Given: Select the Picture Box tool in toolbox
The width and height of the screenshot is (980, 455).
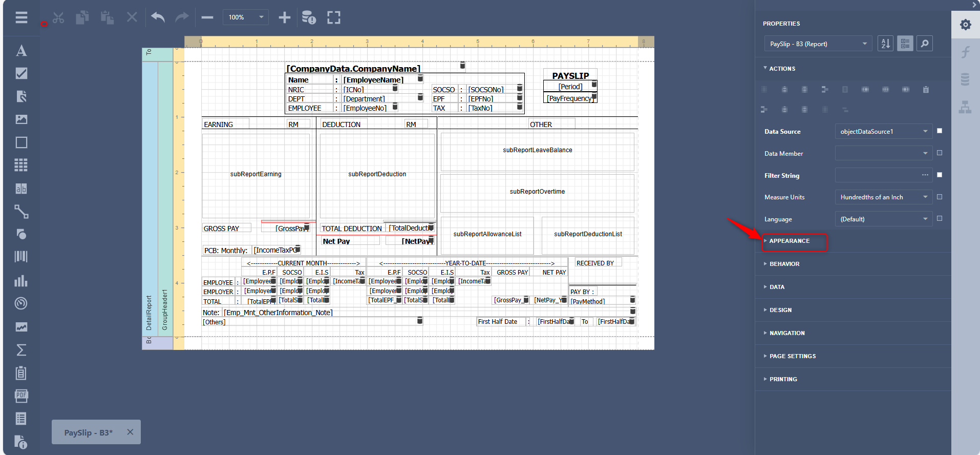Looking at the screenshot, I should click(21, 119).
